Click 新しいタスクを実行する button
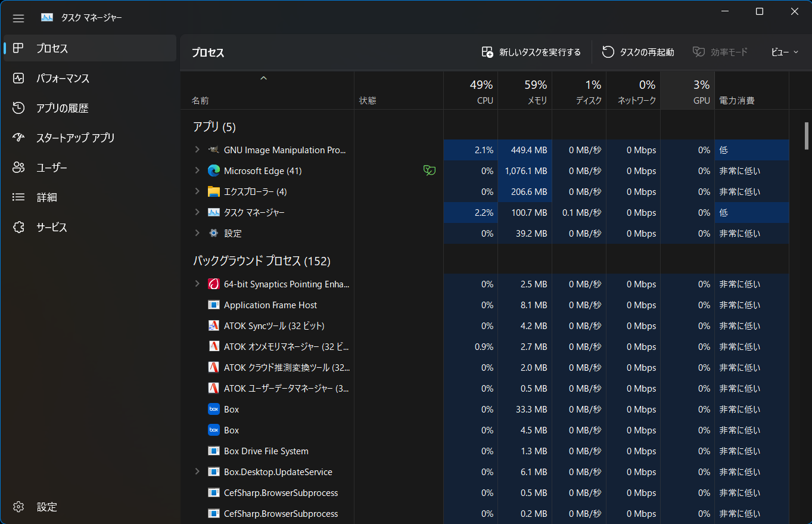This screenshot has height=524, width=812. 531,52
